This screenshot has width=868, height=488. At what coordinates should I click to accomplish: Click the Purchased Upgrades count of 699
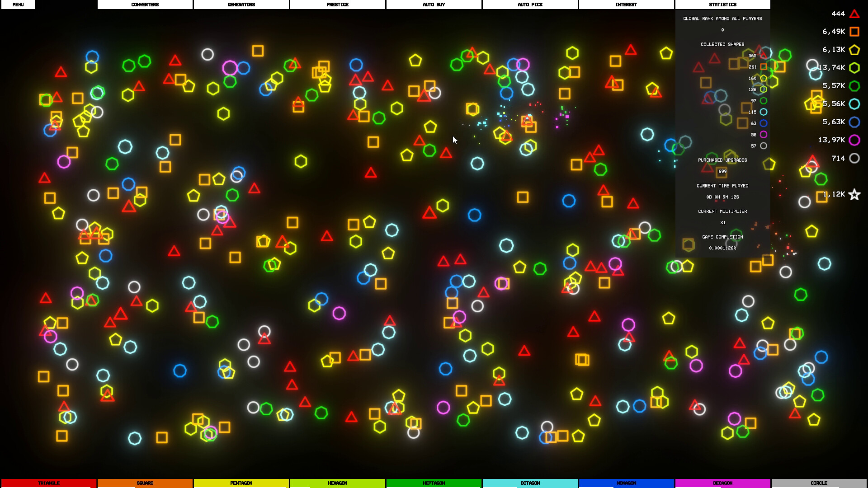pos(722,172)
